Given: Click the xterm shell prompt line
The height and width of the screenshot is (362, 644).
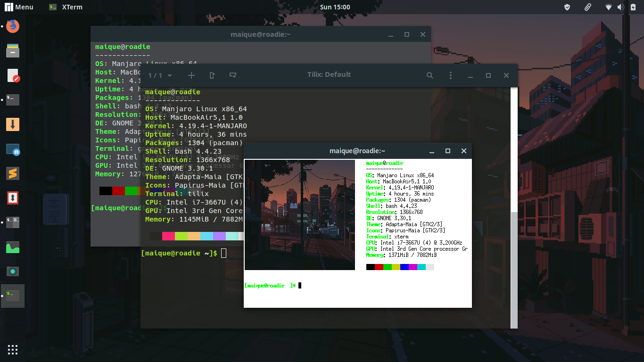Looking at the screenshot, I should [272, 286].
